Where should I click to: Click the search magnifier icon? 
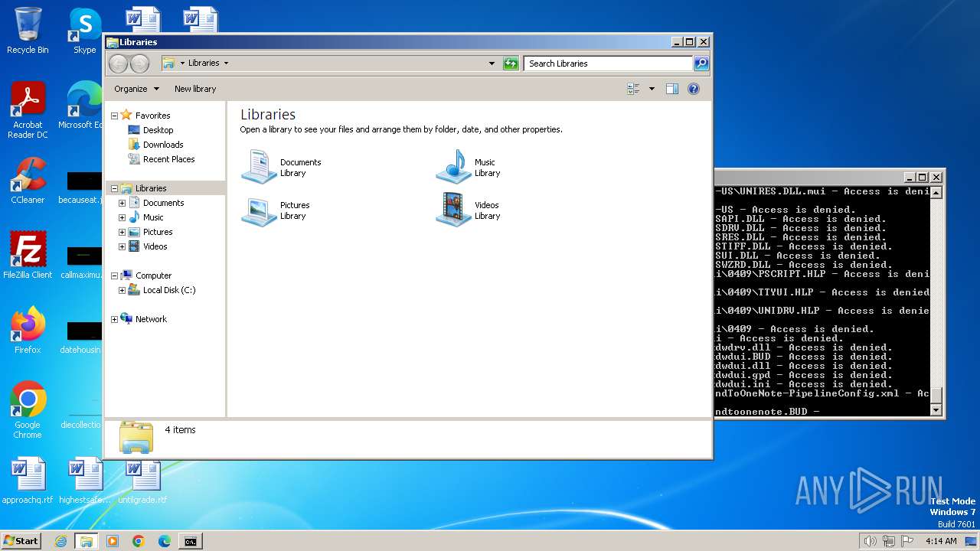tap(701, 64)
